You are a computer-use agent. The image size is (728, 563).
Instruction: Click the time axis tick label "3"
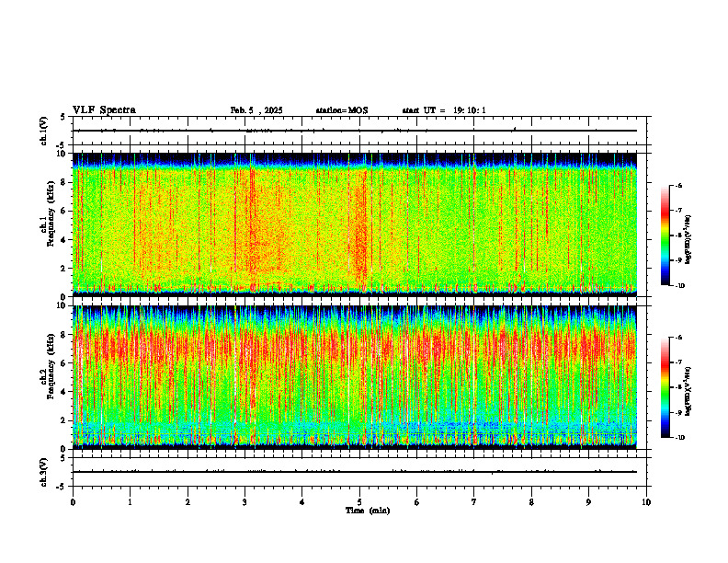pyautogui.click(x=245, y=502)
